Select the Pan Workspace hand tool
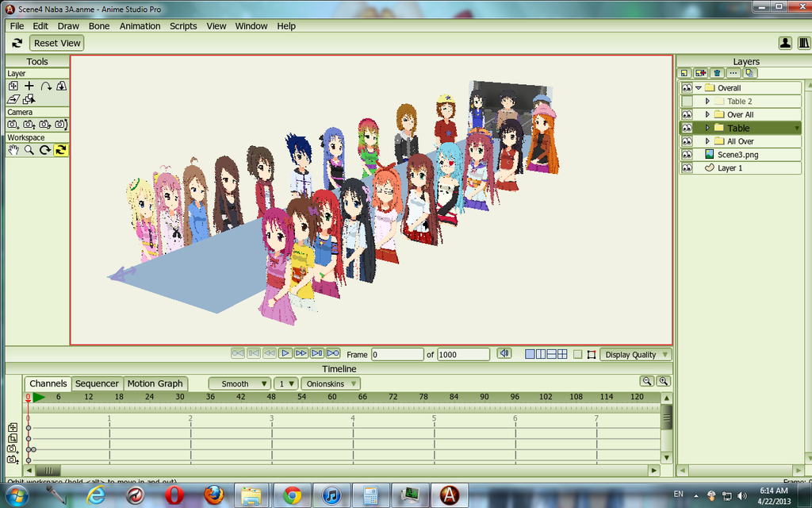The width and height of the screenshot is (812, 508). (13, 150)
